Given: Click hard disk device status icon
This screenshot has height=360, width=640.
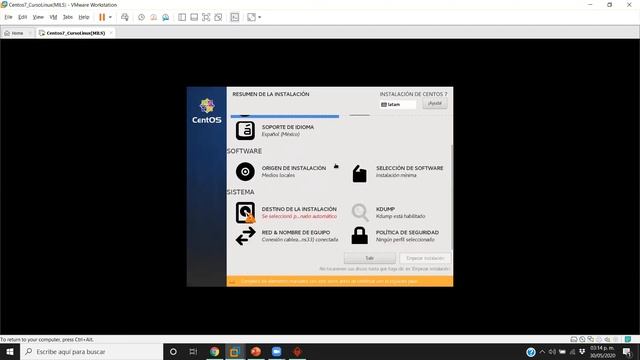Looking at the screenshot, I should [574, 339].
